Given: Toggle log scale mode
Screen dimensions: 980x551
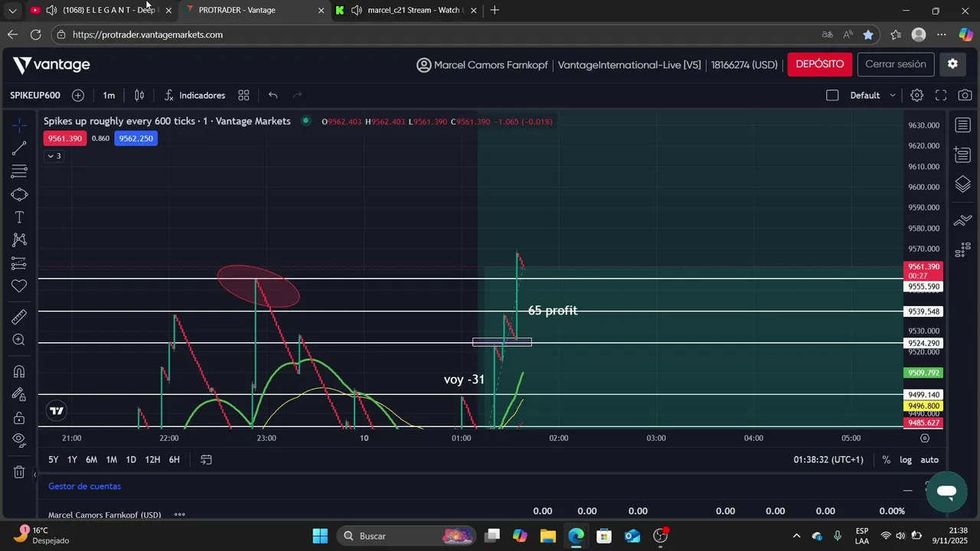Looking at the screenshot, I should [x=906, y=460].
